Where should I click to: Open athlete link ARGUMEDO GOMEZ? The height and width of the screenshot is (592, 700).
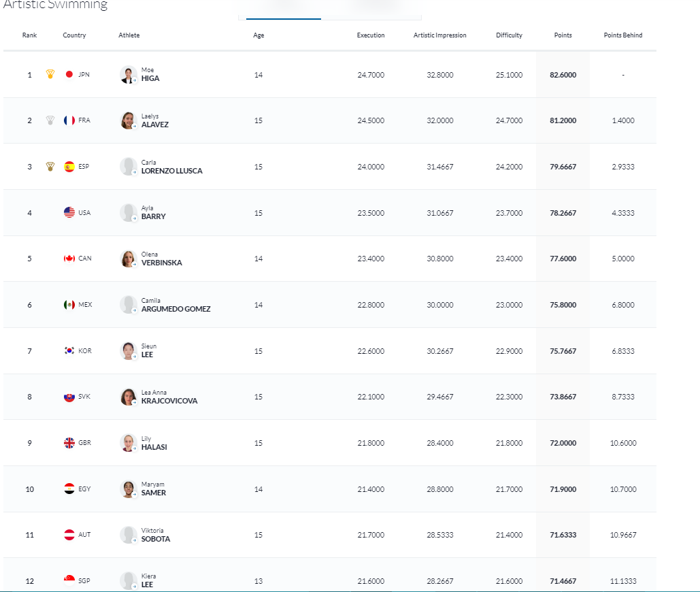(x=176, y=309)
